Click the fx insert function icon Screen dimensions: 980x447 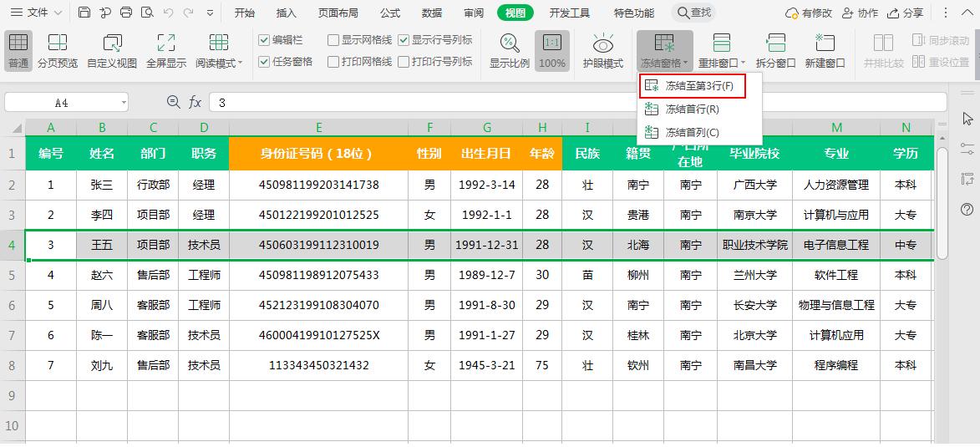click(x=195, y=102)
